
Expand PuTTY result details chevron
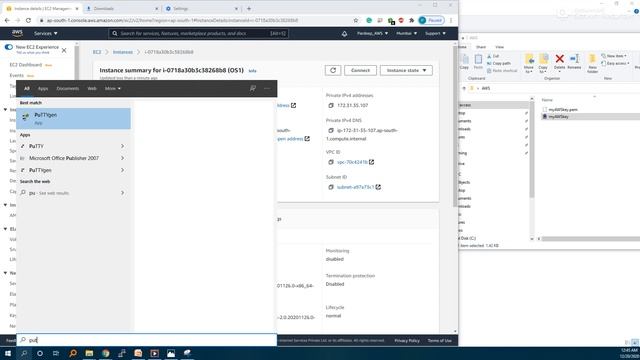tap(122, 146)
